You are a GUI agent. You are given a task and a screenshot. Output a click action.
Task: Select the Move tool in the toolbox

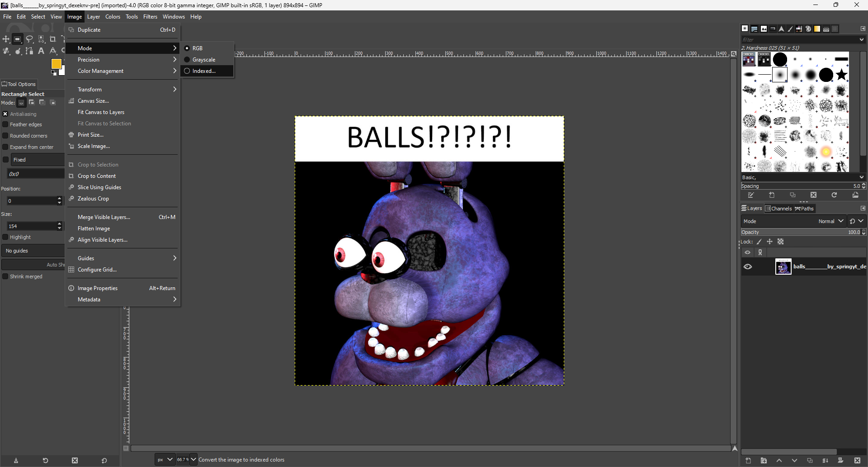point(6,39)
